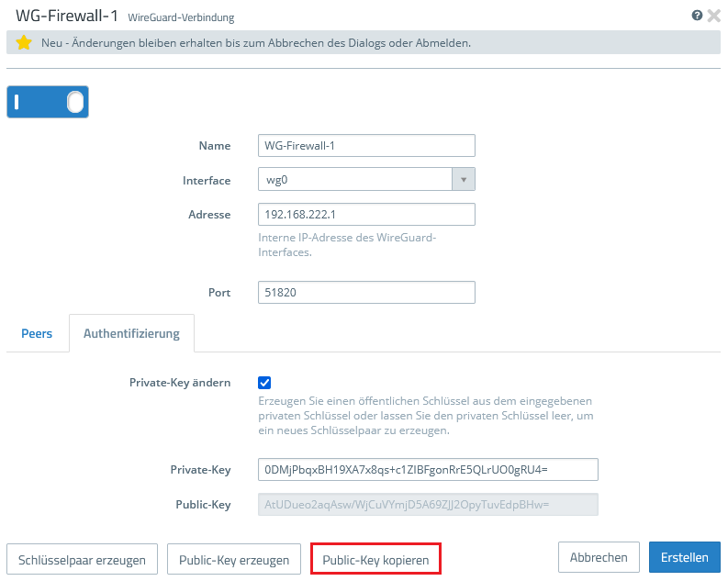Screen dimensions: 728x581
Task: Copy the key with Public-Key kopieren
Action: pos(376,558)
